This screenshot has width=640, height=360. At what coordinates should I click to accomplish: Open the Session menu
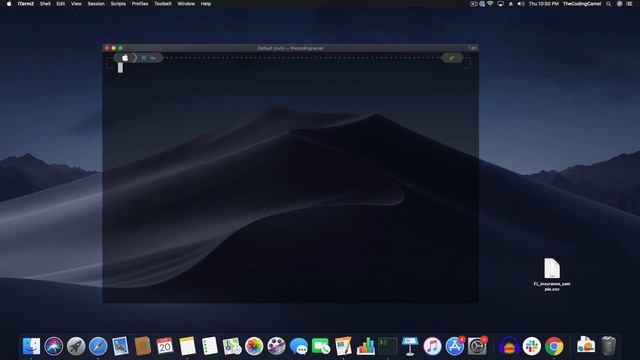tap(96, 4)
